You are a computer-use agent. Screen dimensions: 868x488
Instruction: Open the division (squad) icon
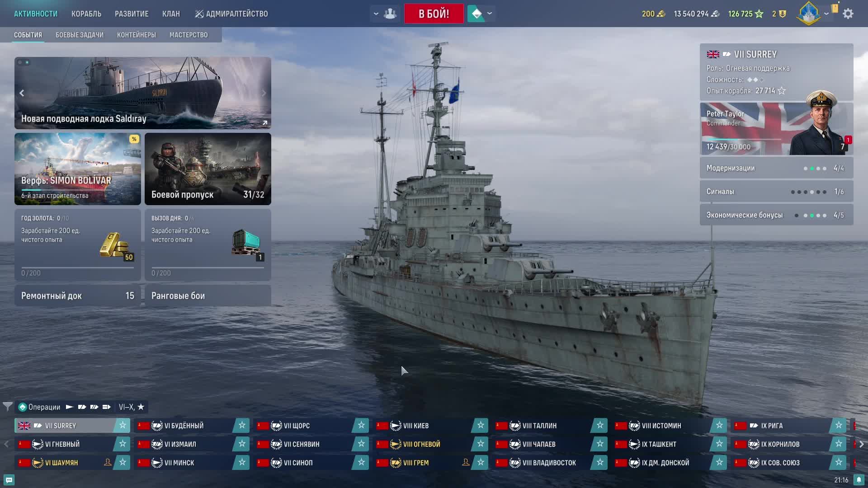(x=390, y=14)
